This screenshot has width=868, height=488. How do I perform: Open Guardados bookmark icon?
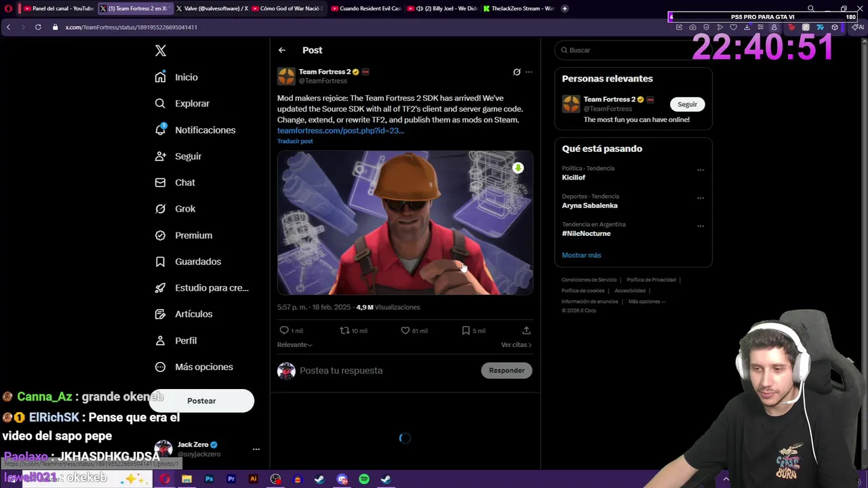[x=160, y=262]
